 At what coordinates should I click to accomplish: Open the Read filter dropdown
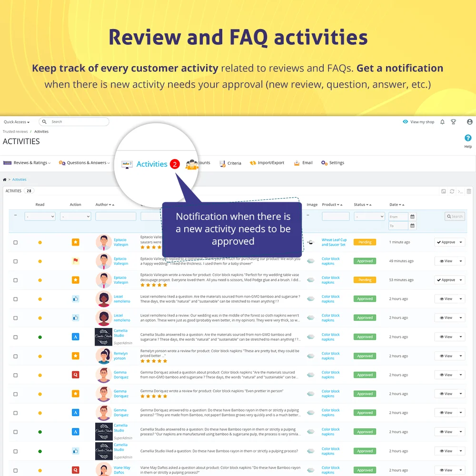[40, 216]
